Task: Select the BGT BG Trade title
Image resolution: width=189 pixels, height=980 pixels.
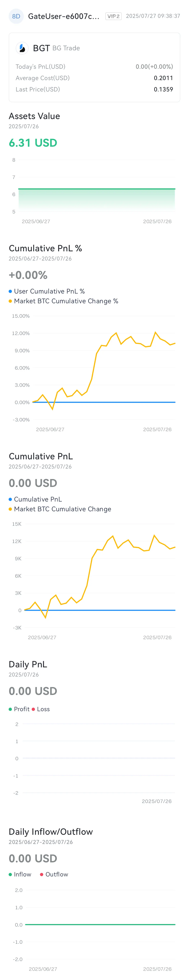Action: [x=56, y=48]
